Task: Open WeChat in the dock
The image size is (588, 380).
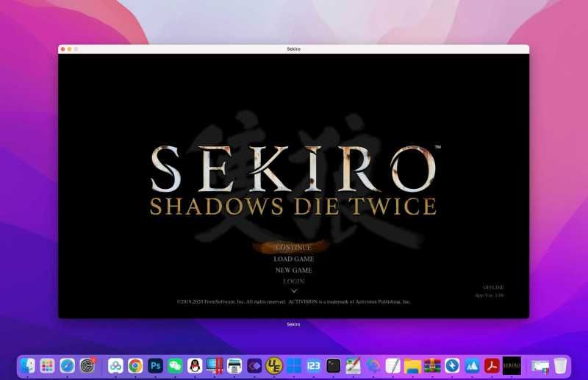Action: (175, 366)
